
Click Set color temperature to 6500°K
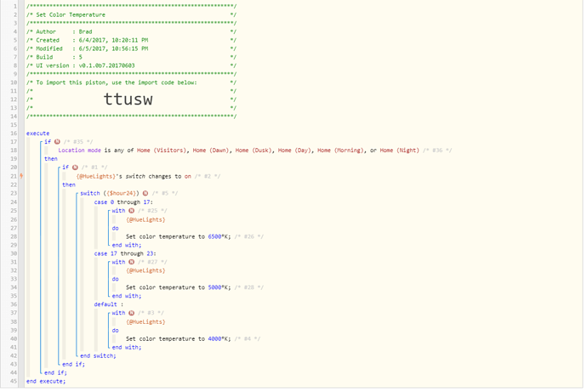(178, 236)
